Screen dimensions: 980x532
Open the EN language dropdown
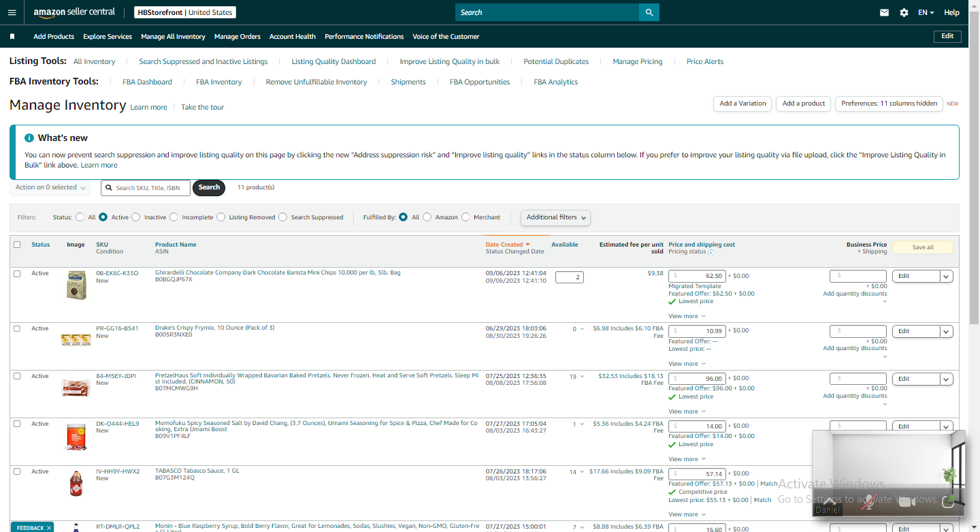point(926,12)
